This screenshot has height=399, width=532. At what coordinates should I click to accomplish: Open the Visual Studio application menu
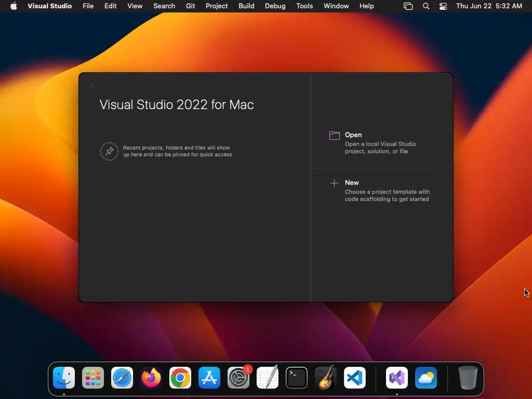pyautogui.click(x=49, y=6)
